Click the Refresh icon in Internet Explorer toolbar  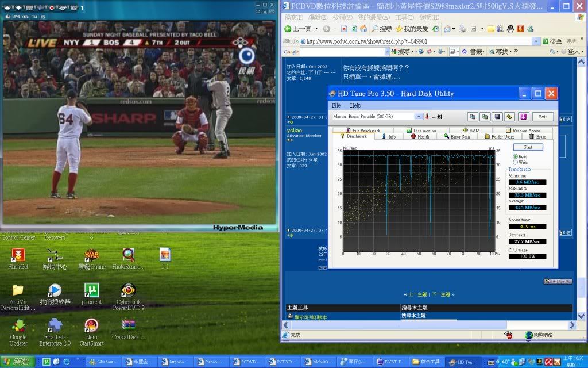coord(354,29)
